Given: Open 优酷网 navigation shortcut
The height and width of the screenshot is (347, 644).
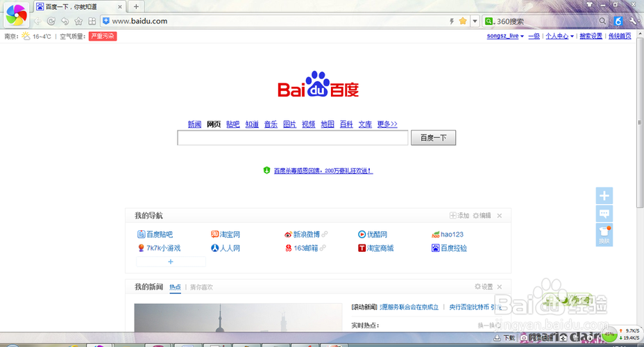Looking at the screenshot, I should [373, 235].
